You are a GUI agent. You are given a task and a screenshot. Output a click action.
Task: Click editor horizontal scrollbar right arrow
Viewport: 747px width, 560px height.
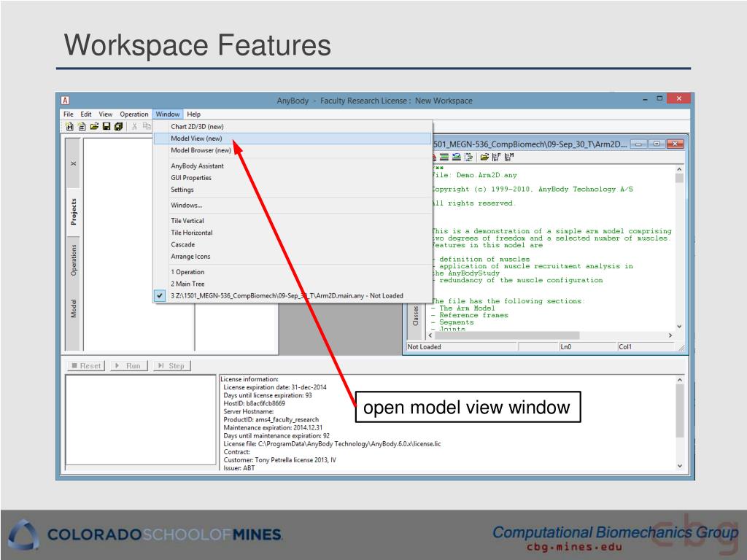click(670, 335)
